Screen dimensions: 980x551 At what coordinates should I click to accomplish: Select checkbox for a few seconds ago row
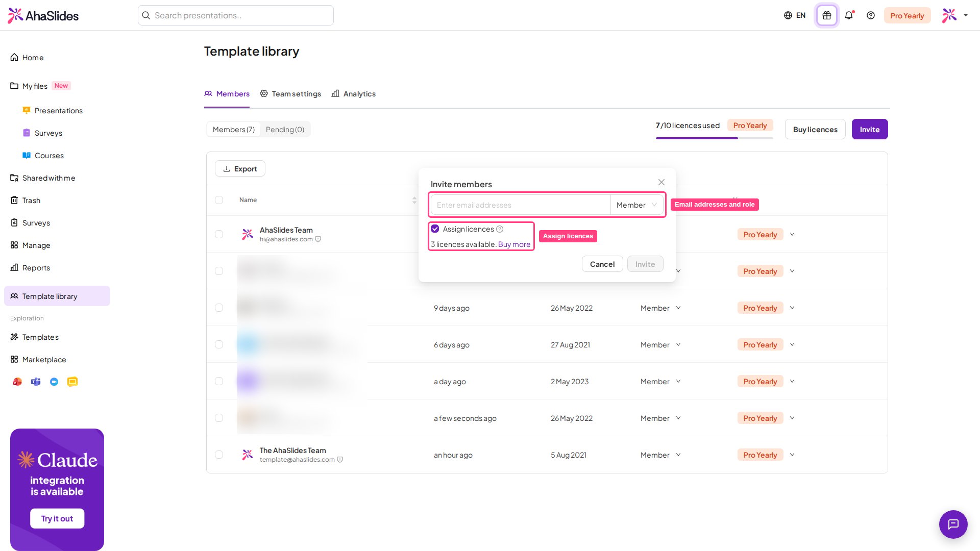coord(219,418)
